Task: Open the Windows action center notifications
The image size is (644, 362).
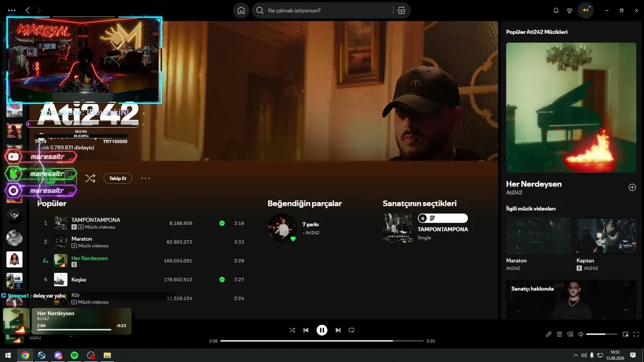Action: (633, 355)
